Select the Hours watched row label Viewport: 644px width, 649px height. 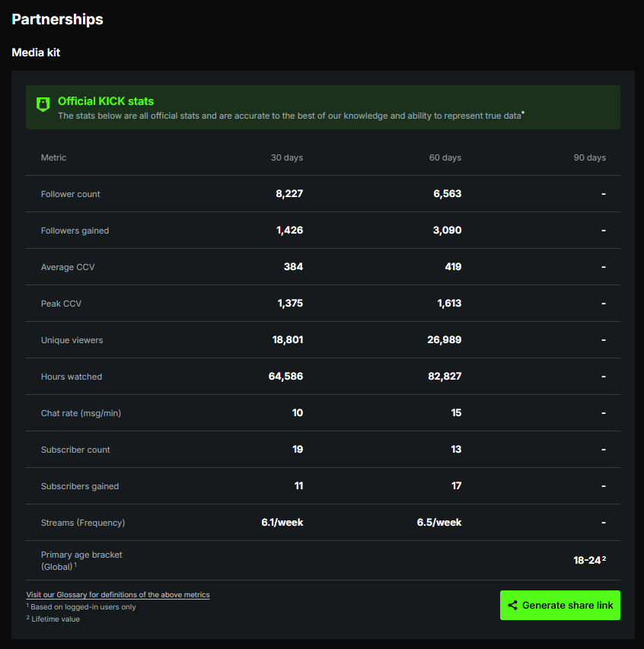point(72,377)
